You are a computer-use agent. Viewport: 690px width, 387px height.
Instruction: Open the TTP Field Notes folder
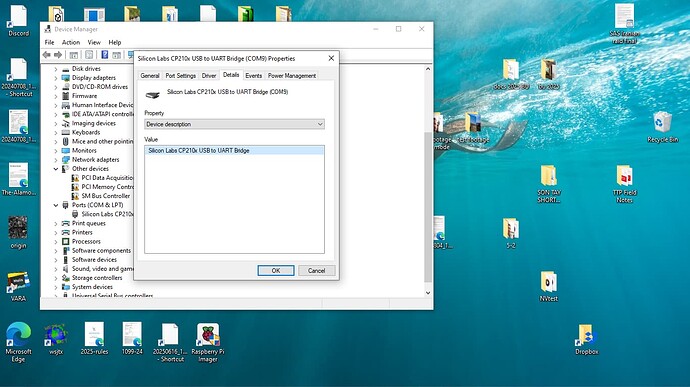click(x=624, y=184)
